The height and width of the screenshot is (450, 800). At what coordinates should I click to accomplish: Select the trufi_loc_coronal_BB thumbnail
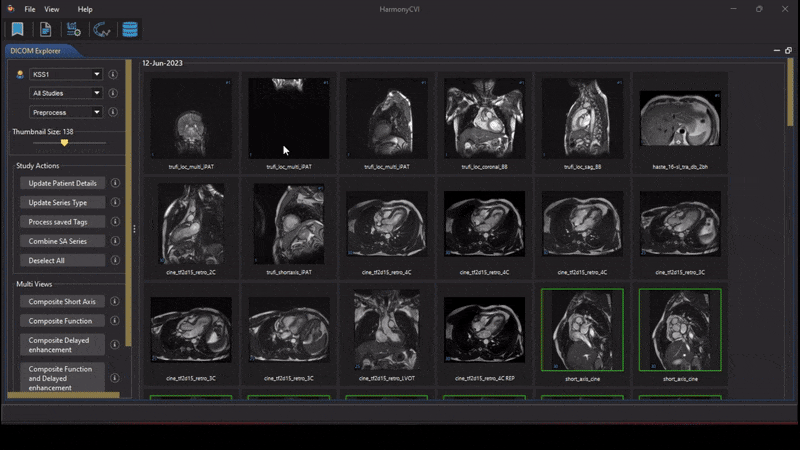[485, 120]
